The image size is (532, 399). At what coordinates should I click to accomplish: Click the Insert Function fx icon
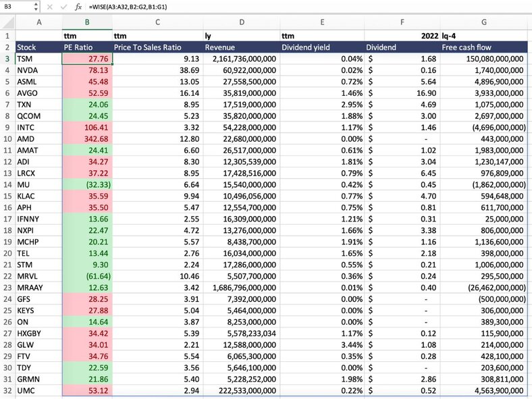78,7
